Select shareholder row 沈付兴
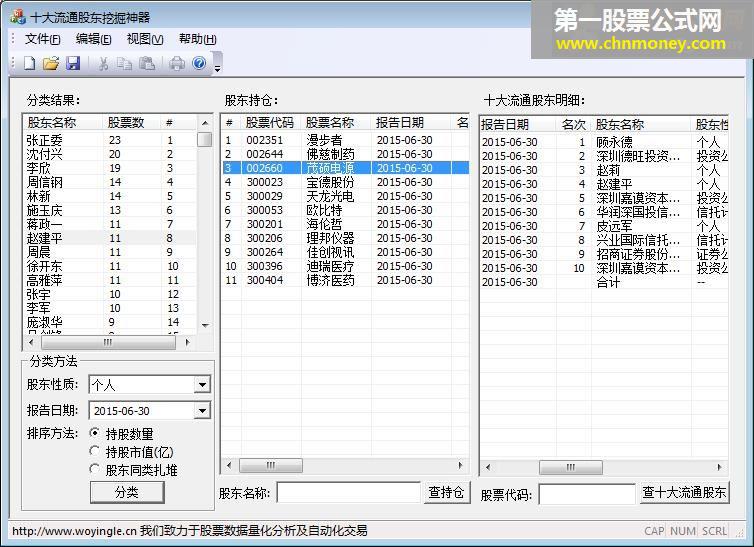 point(110,154)
